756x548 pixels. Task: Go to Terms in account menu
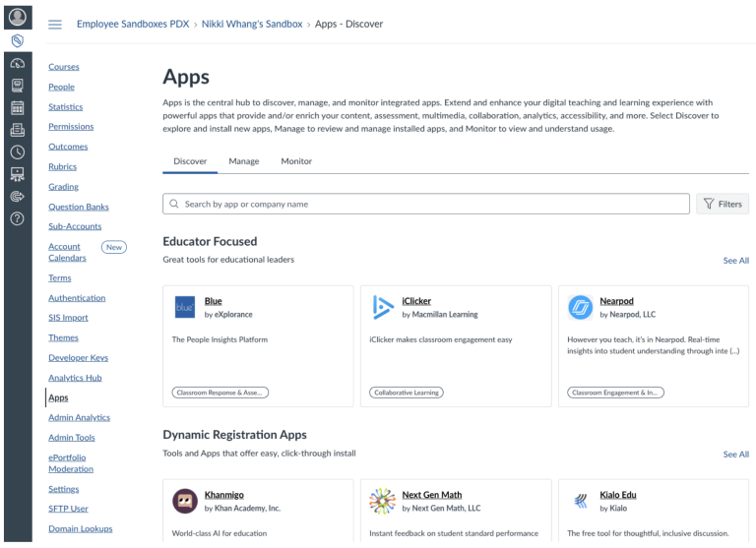click(60, 278)
